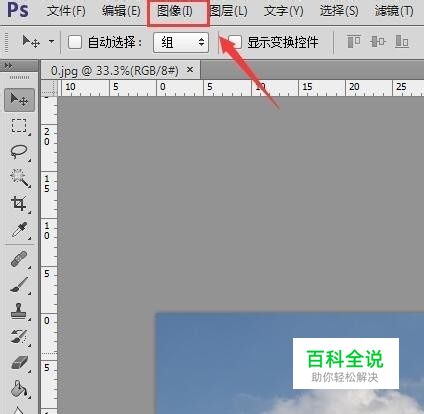Screen dimensions: 424x414
Task: Enable the 自动选择 checkbox
Action: coord(75,42)
